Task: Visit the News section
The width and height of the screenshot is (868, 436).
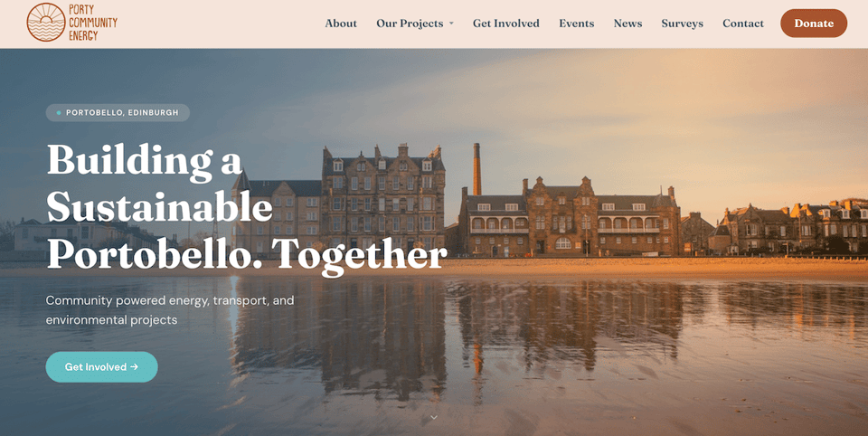Action: coord(627,24)
